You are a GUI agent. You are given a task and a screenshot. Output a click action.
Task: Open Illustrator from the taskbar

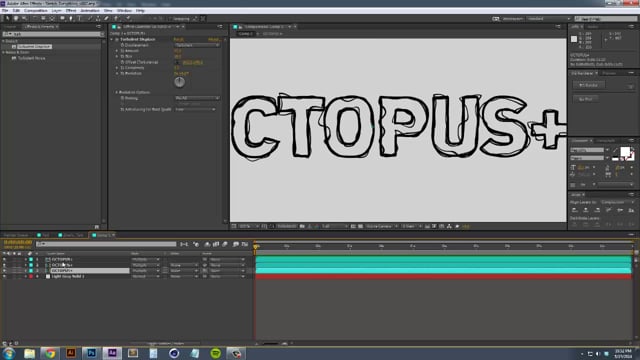point(71,353)
